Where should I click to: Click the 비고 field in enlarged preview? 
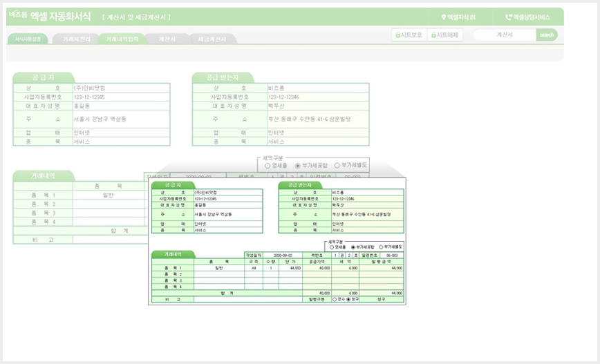tap(248, 299)
